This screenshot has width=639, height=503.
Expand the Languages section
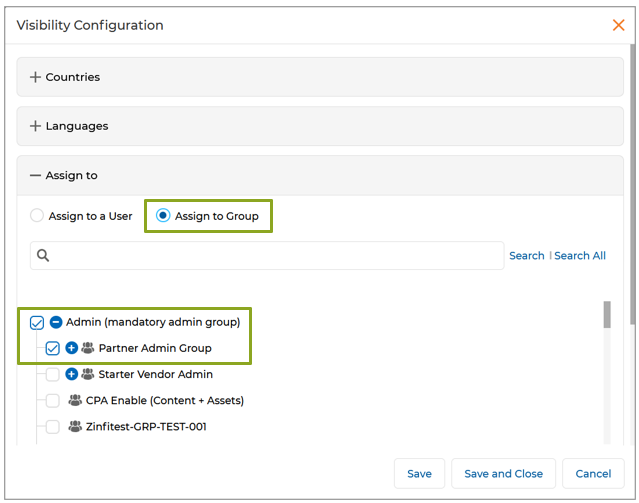pos(36,126)
